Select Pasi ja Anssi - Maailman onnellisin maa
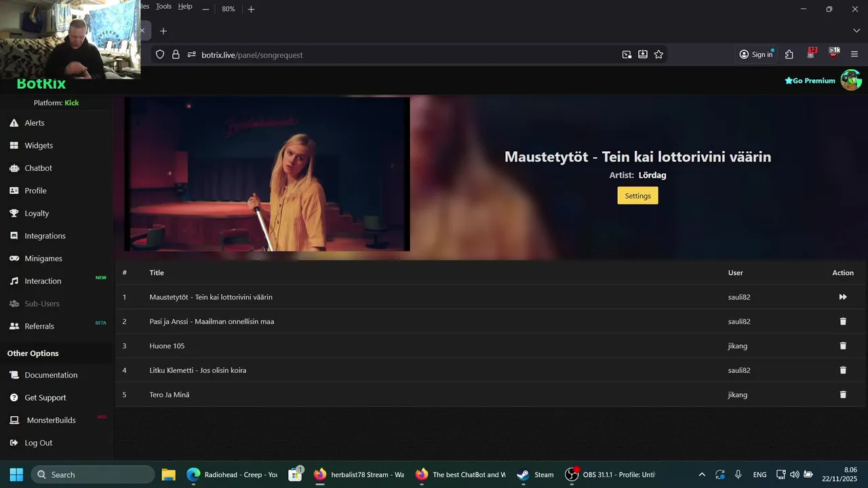This screenshot has height=488, width=868. click(x=212, y=321)
